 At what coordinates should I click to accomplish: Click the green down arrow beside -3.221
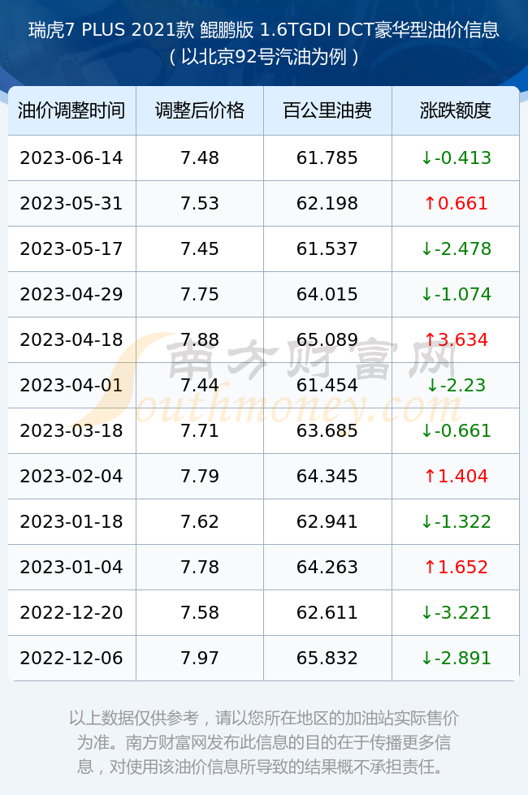426,612
